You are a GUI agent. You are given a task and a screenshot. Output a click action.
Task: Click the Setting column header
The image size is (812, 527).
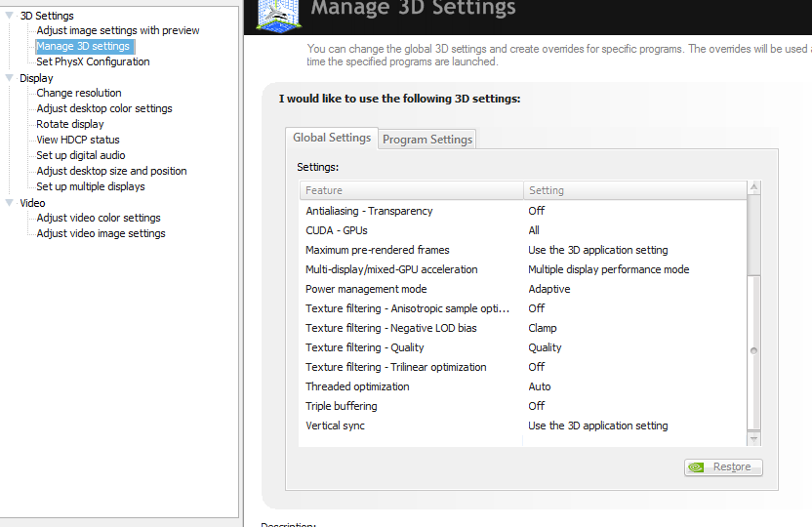click(635, 190)
